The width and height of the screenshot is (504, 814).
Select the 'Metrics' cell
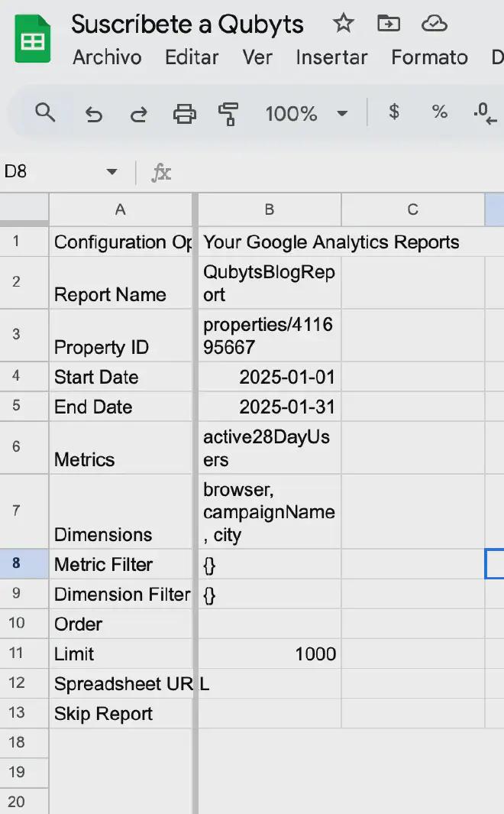coord(121,447)
